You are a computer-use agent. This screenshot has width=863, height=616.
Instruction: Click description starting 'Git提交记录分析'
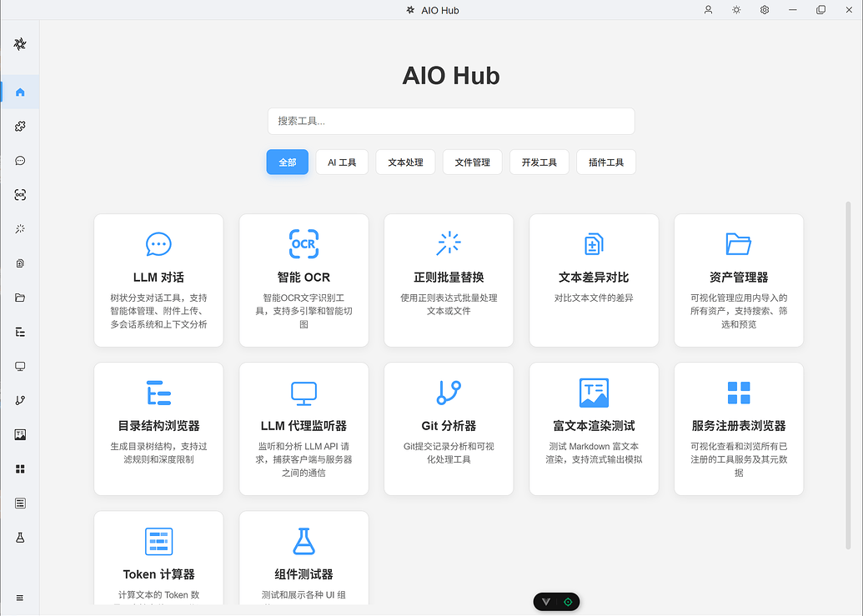[449, 453]
